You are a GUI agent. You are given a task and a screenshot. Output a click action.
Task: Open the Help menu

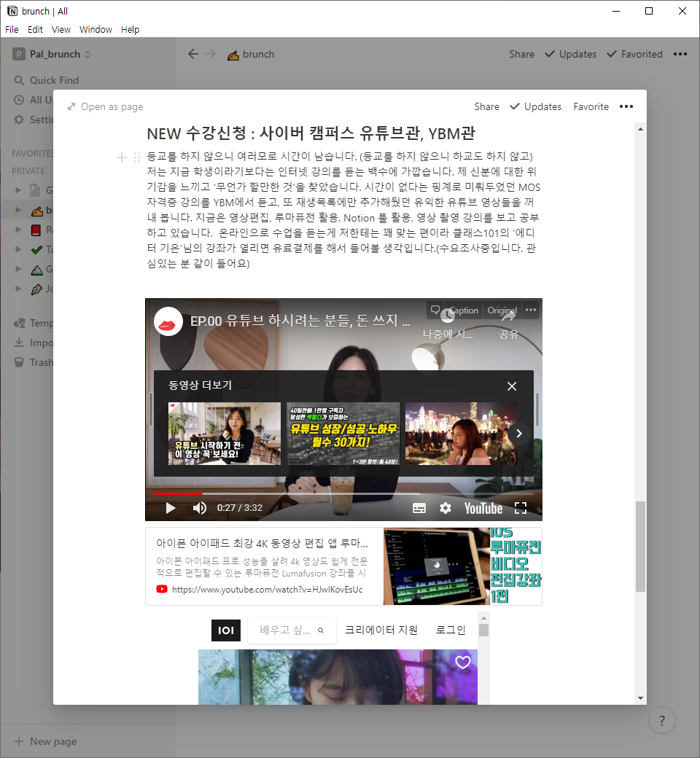point(130,29)
